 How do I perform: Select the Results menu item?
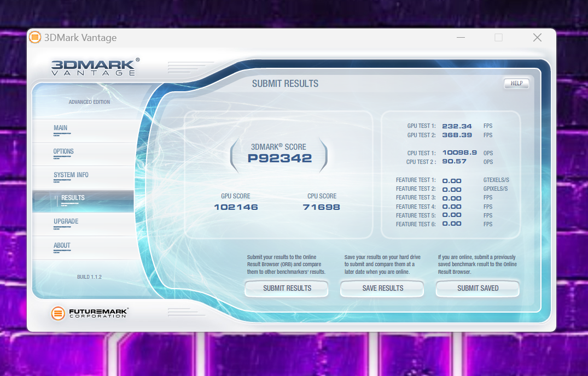[x=83, y=201]
